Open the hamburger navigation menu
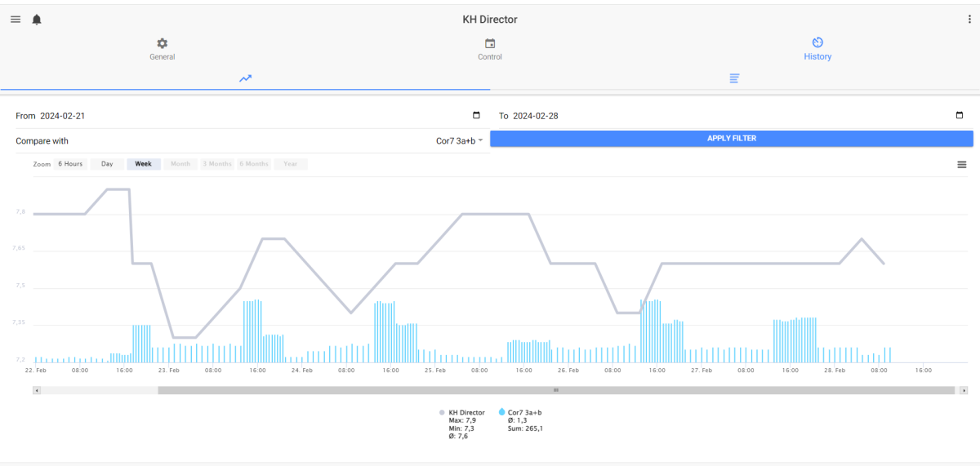 (x=16, y=20)
